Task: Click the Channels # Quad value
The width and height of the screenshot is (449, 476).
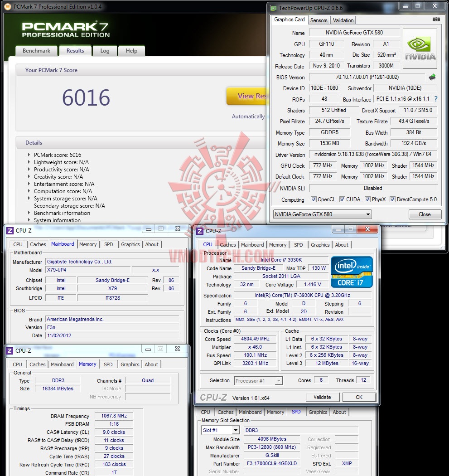Action: 148,381
